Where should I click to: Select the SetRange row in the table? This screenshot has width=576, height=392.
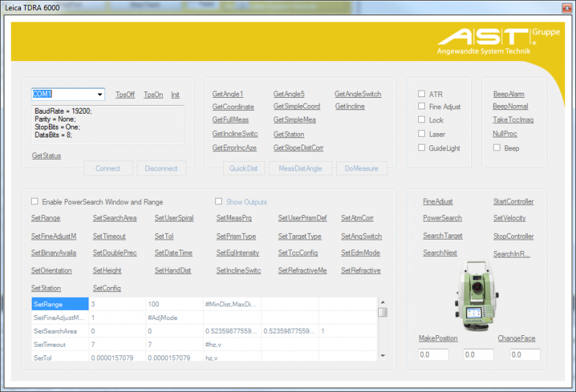(x=204, y=304)
